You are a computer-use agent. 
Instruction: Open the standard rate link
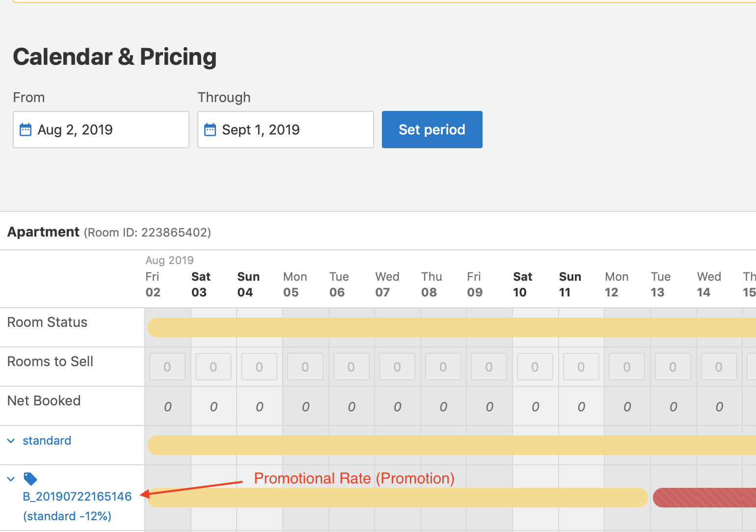coord(47,441)
